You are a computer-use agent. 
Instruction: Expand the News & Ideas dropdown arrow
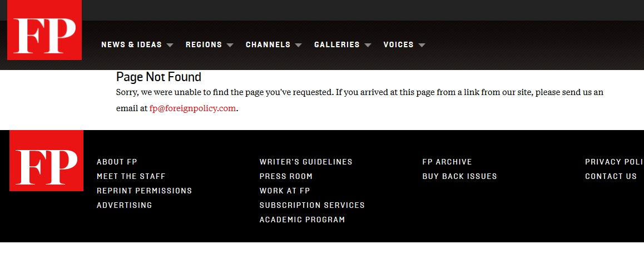point(170,45)
